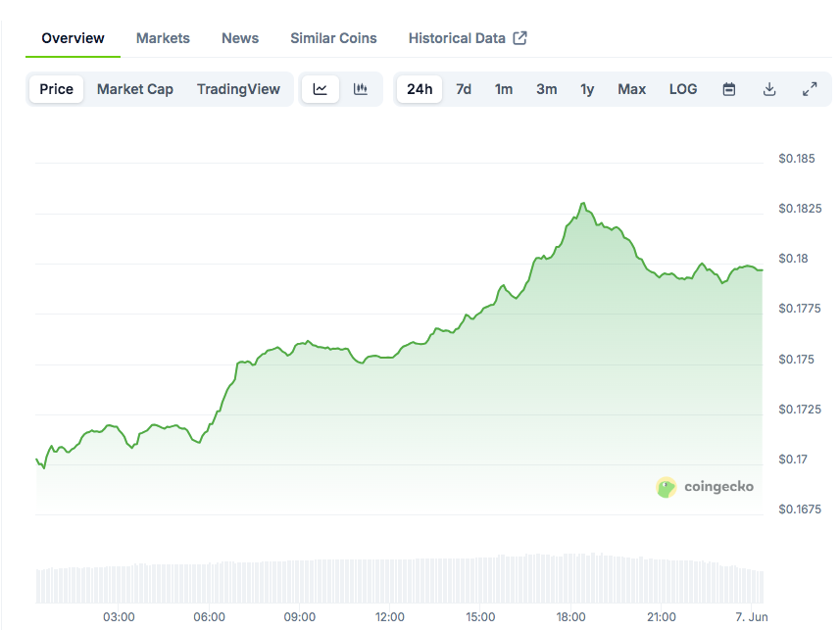Download chart data icon
Viewport: 840px width, 630px height.
point(769,89)
